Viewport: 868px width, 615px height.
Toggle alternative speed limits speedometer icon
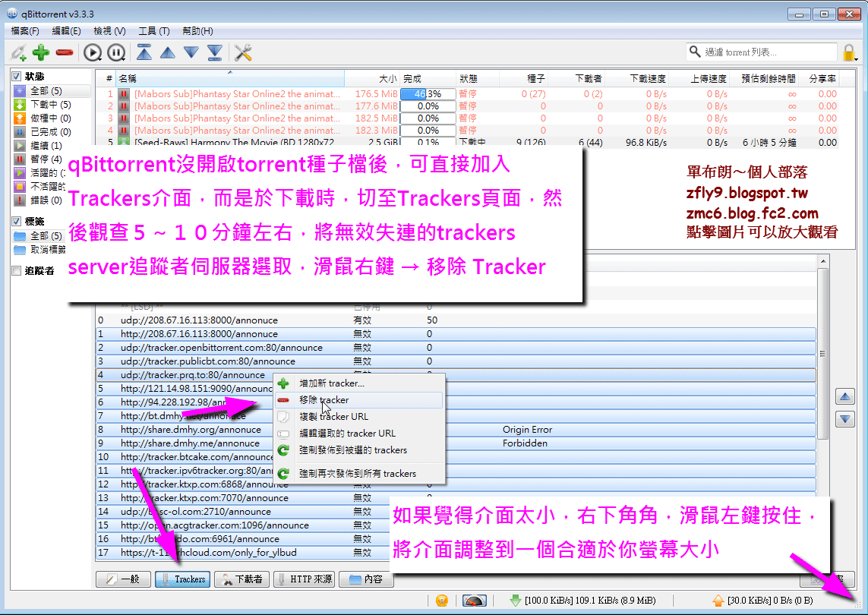[475, 600]
